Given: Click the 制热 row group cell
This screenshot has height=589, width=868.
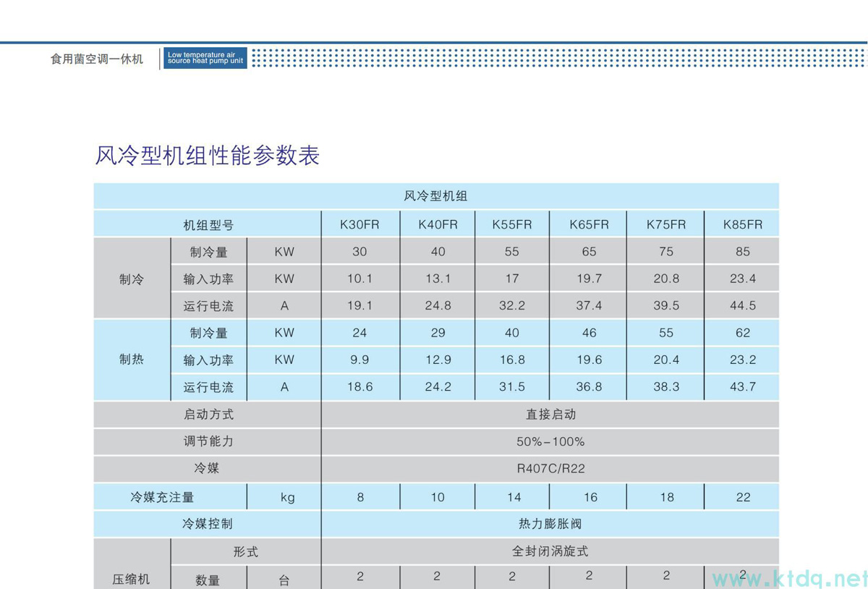Looking at the screenshot, I should [132, 360].
